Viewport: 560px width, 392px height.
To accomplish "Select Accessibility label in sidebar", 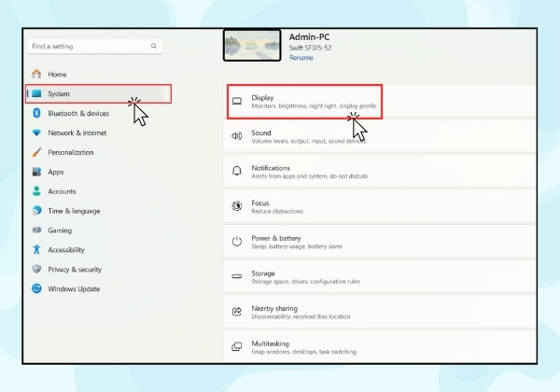I will (x=66, y=250).
